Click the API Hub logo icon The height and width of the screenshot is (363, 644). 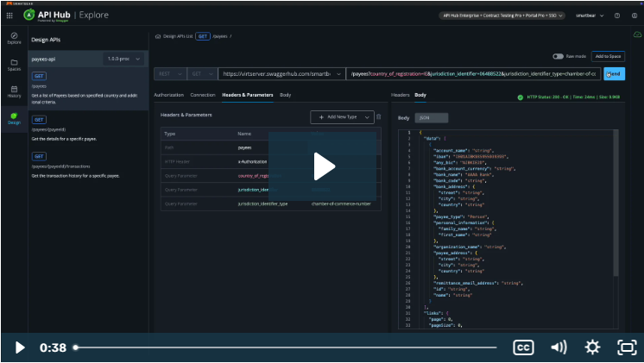coord(28,16)
